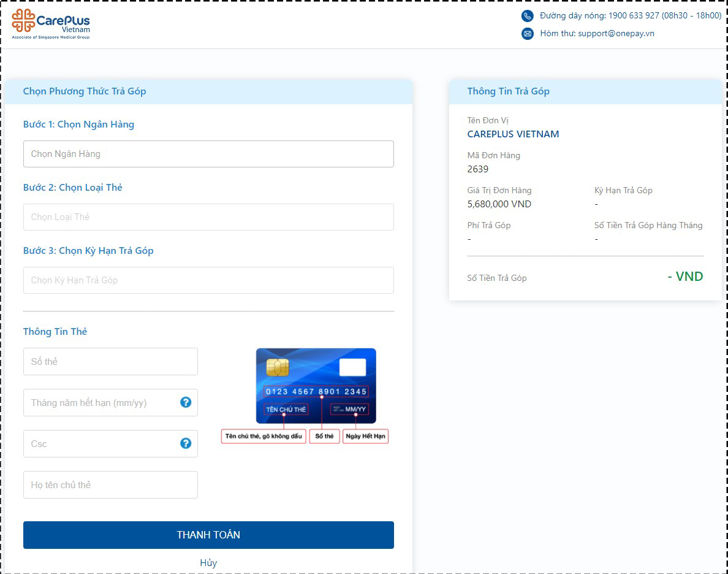Click the email envelope icon

528,34
